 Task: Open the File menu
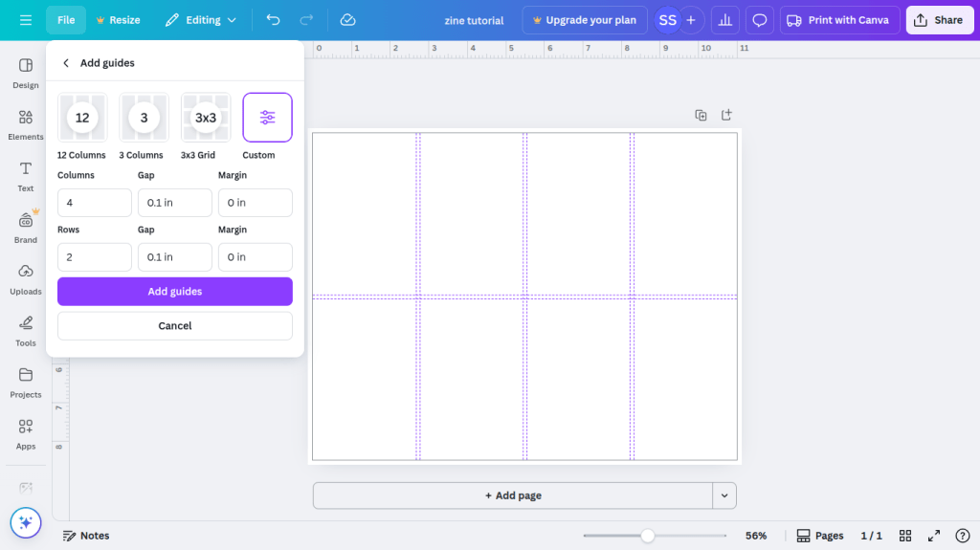point(66,20)
